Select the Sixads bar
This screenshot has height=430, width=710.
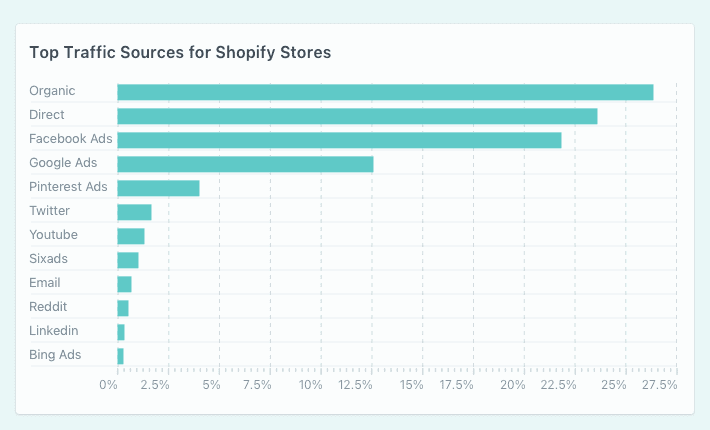[x=128, y=260]
